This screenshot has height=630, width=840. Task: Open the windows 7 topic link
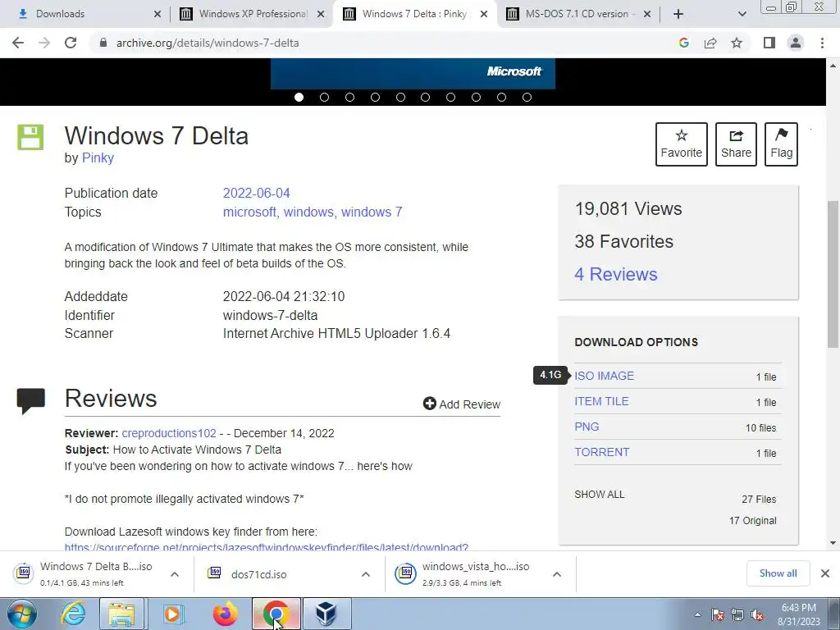point(372,212)
